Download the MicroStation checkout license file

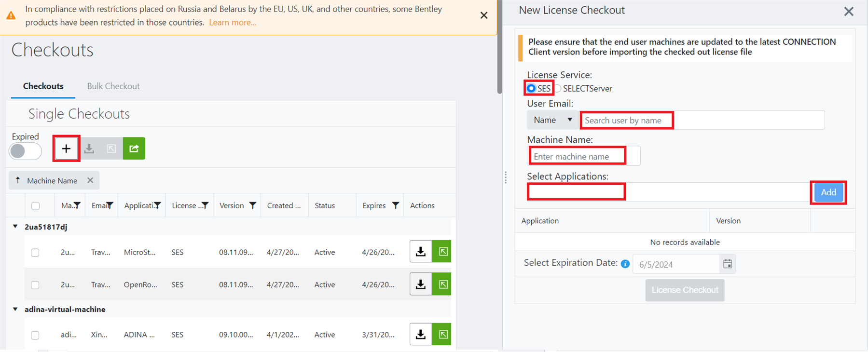tap(421, 252)
